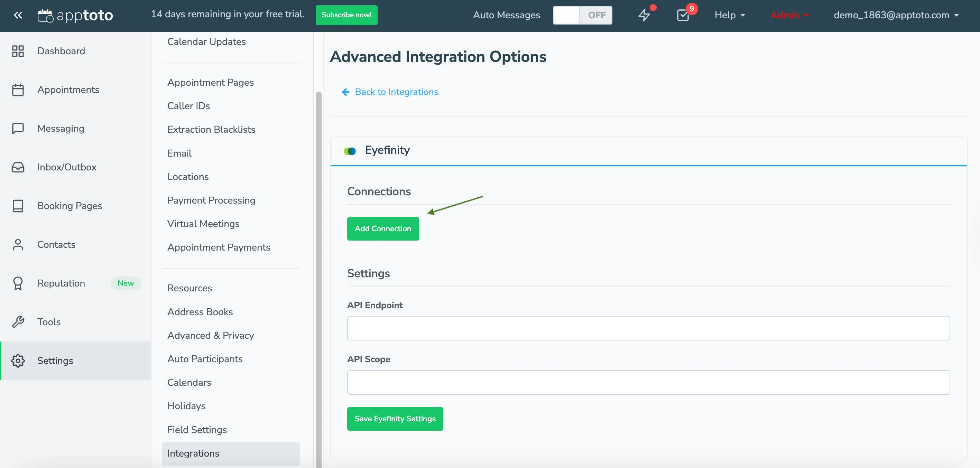Click the Messaging chat bubble icon

coord(18,128)
